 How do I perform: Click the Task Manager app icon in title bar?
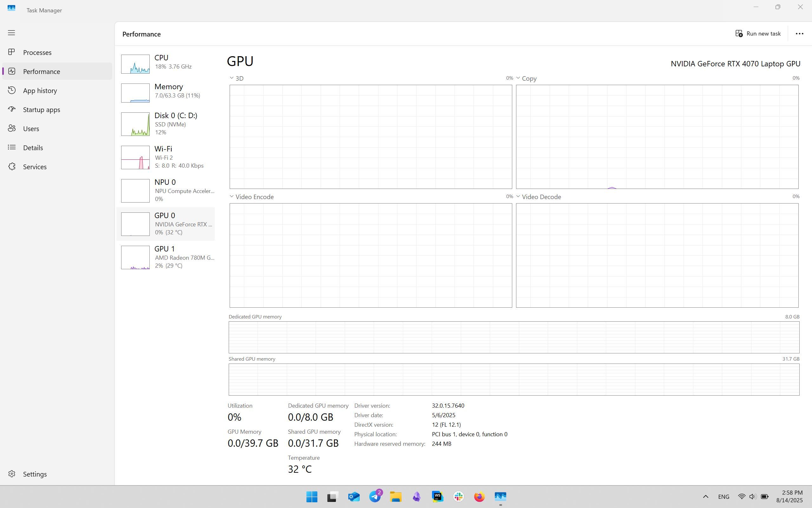(x=11, y=8)
